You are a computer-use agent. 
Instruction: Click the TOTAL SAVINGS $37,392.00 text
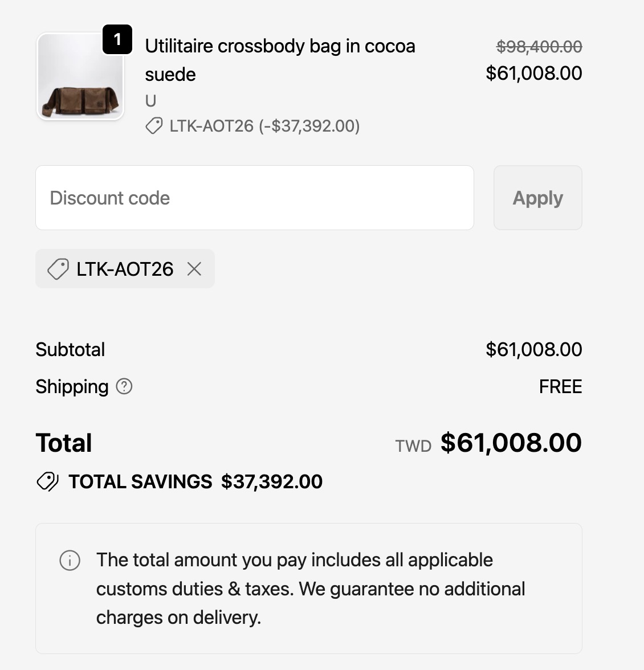pyautogui.click(x=195, y=481)
